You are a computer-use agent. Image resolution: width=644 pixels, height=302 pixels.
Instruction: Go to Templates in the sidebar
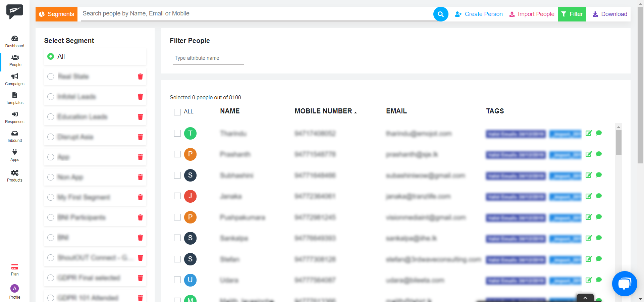(x=15, y=98)
